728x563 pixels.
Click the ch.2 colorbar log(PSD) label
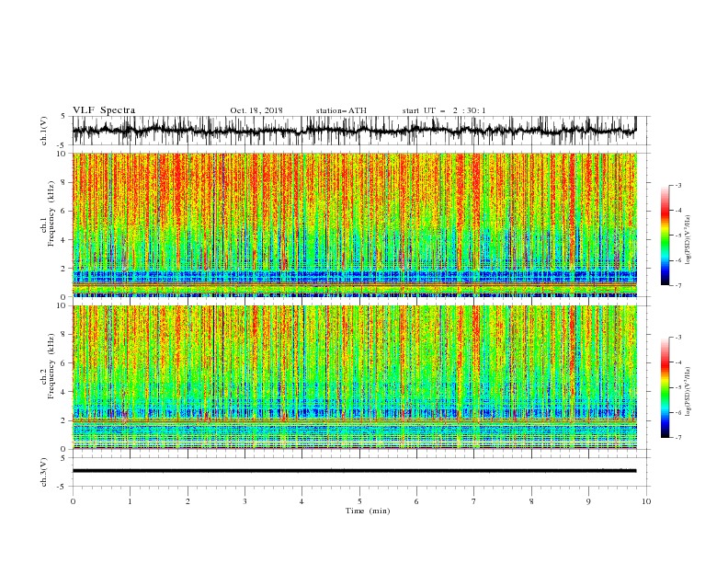click(x=688, y=391)
